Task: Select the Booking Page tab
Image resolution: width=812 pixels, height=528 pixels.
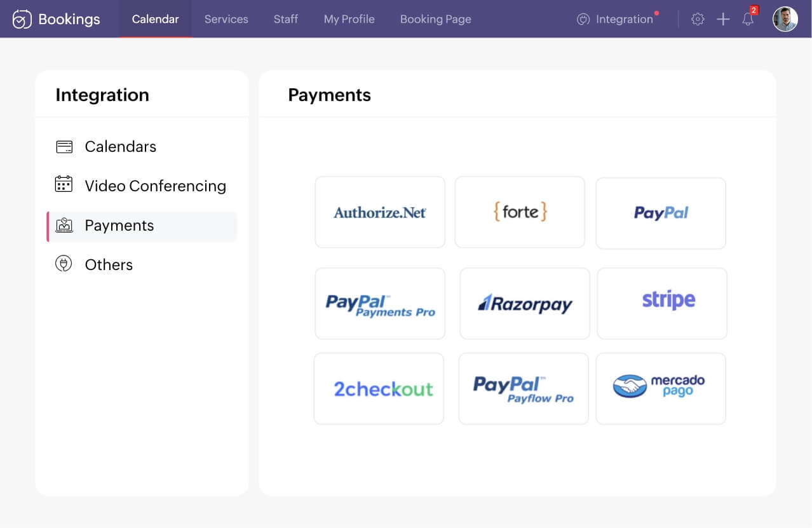Action: (x=436, y=19)
